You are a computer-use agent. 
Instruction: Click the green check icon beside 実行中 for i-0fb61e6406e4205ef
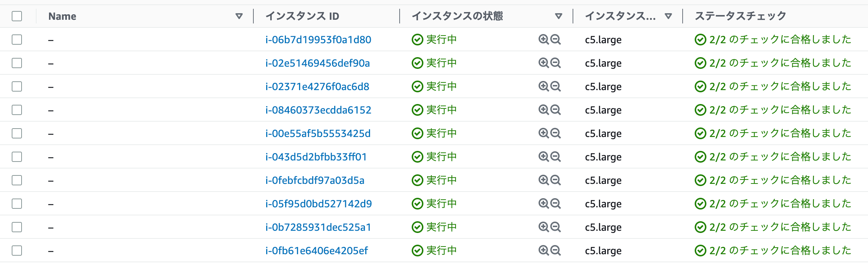pos(418,251)
